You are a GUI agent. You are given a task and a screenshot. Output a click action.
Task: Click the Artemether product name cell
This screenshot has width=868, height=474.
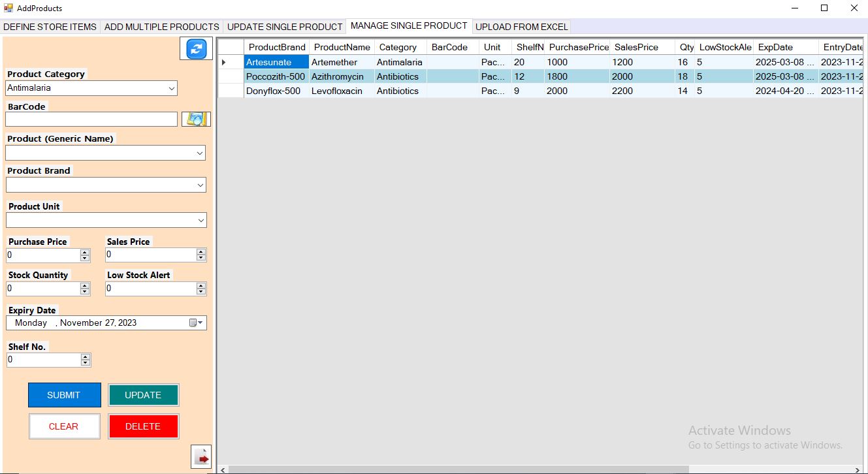pos(342,62)
